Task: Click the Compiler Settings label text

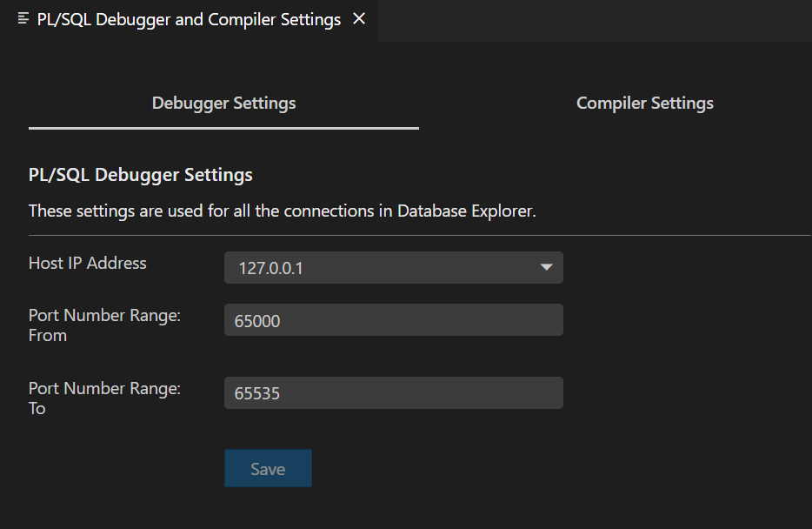Action: tap(644, 103)
